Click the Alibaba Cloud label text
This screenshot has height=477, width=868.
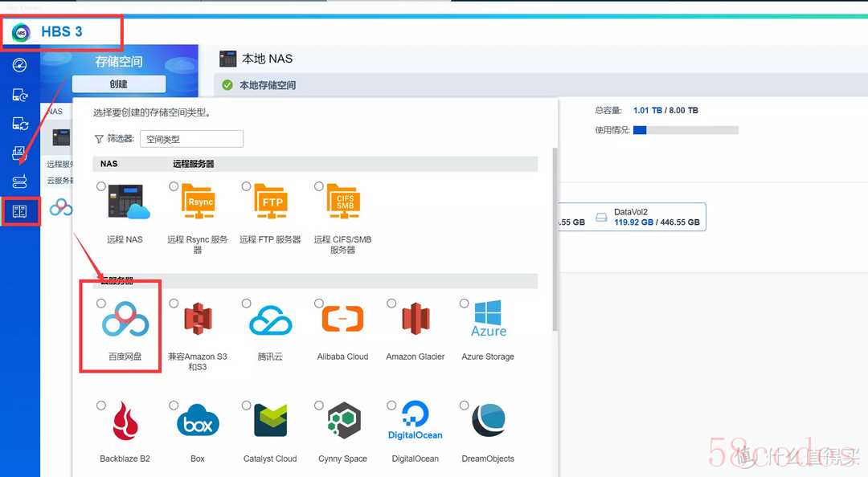342,357
